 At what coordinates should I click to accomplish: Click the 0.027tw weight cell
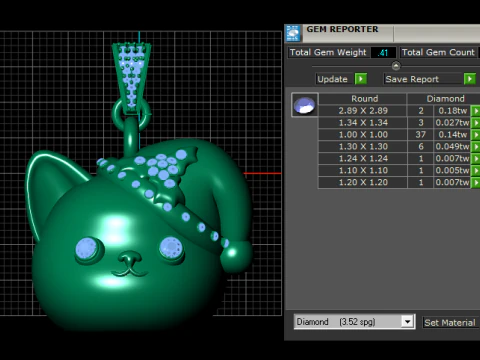pyautogui.click(x=452, y=123)
